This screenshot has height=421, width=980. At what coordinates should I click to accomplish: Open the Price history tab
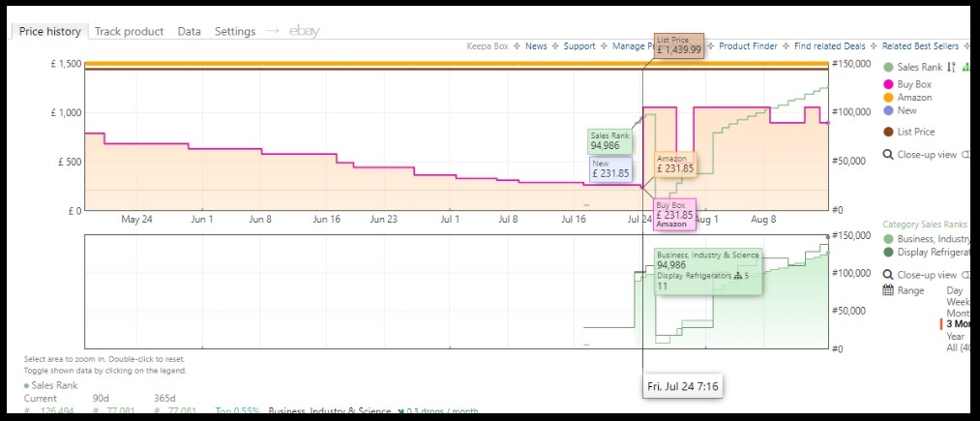50,31
